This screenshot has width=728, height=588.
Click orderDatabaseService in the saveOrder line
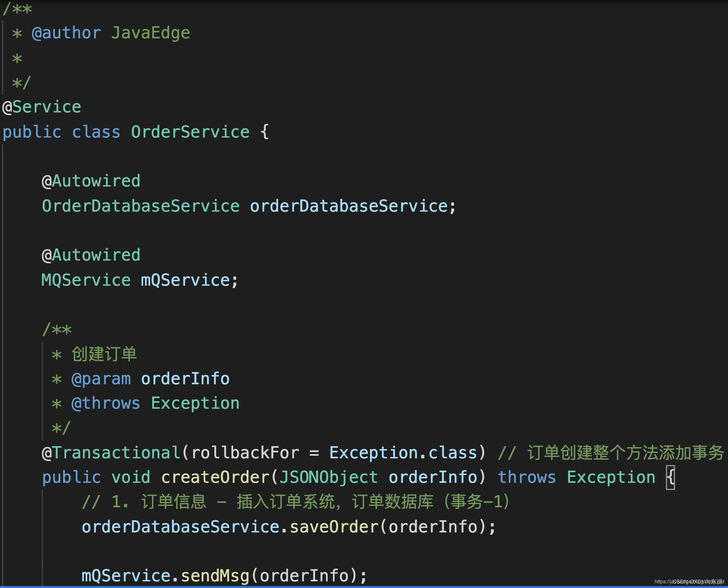[181, 527]
